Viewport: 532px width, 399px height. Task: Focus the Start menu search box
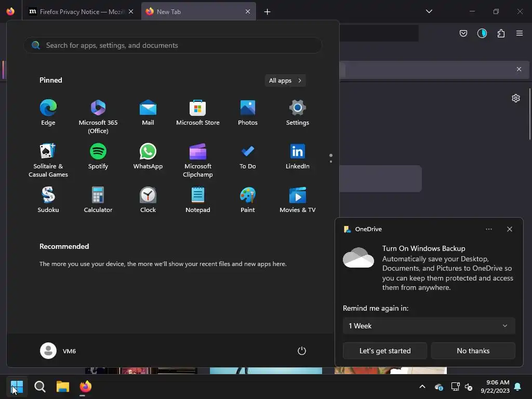point(172,45)
